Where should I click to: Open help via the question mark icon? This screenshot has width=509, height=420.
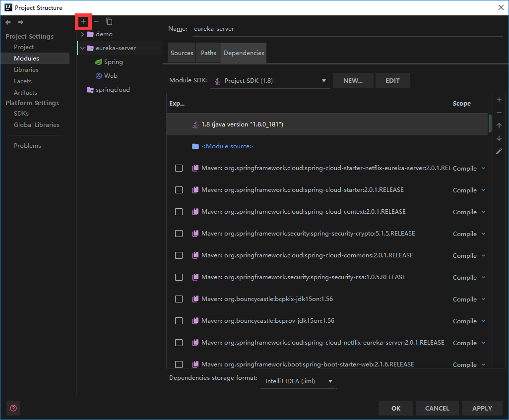[x=13, y=408]
